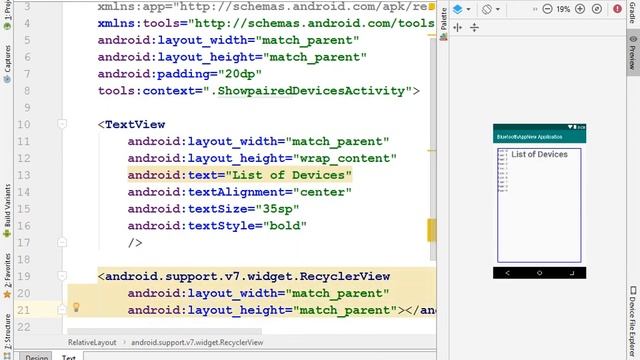Switch to the Design editor tab

coord(36,357)
